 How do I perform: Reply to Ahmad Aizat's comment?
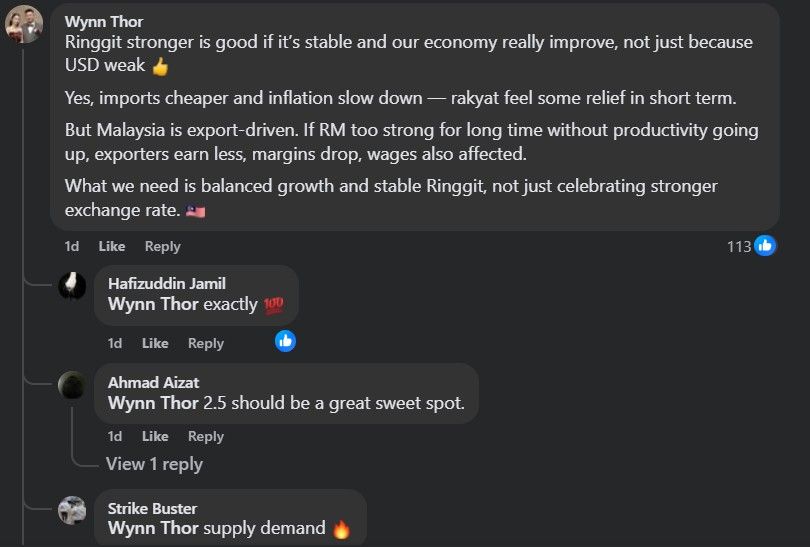[206, 436]
